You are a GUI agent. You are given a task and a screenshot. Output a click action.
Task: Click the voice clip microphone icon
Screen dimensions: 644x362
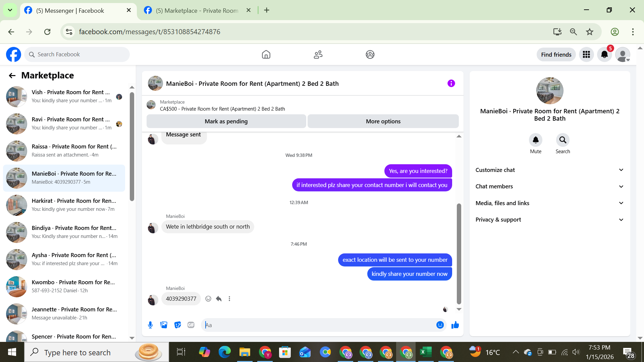tap(150, 325)
